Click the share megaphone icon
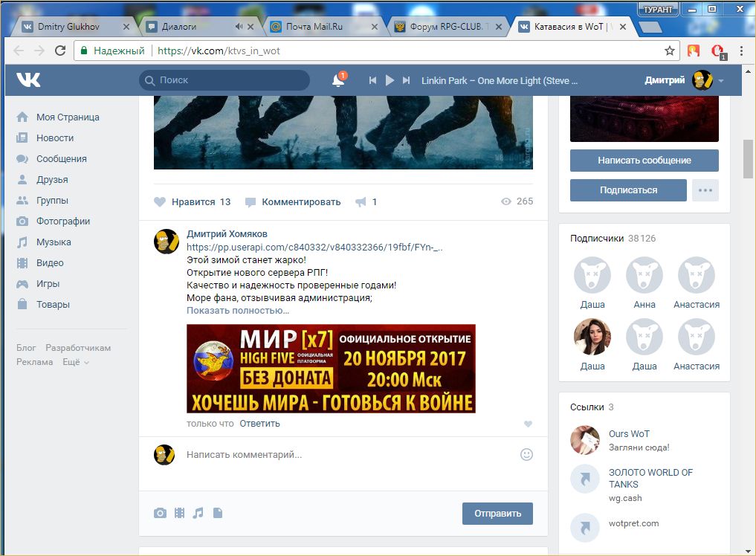This screenshot has width=756, height=556. click(361, 201)
